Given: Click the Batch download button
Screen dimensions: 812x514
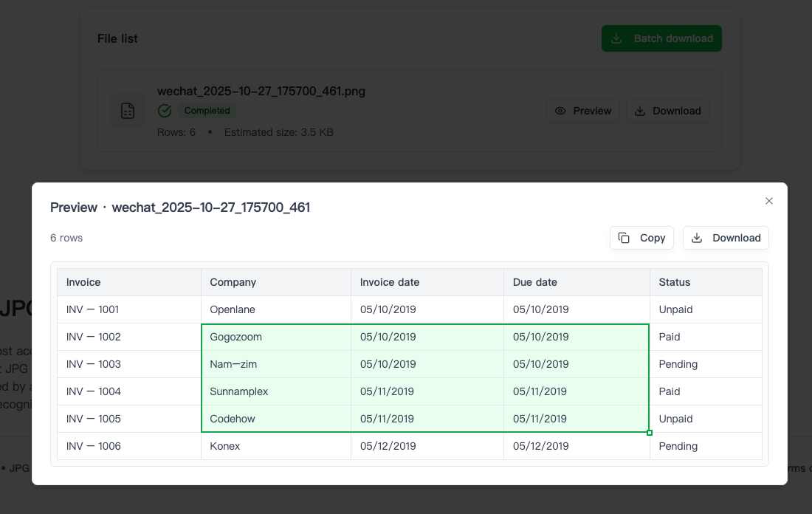Looking at the screenshot, I should (x=661, y=38).
